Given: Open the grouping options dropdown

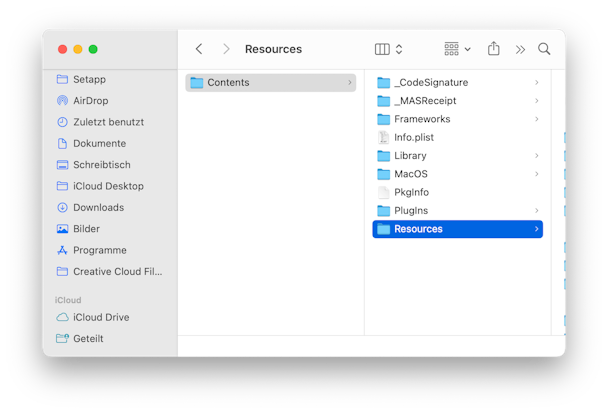Looking at the screenshot, I should click(457, 49).
